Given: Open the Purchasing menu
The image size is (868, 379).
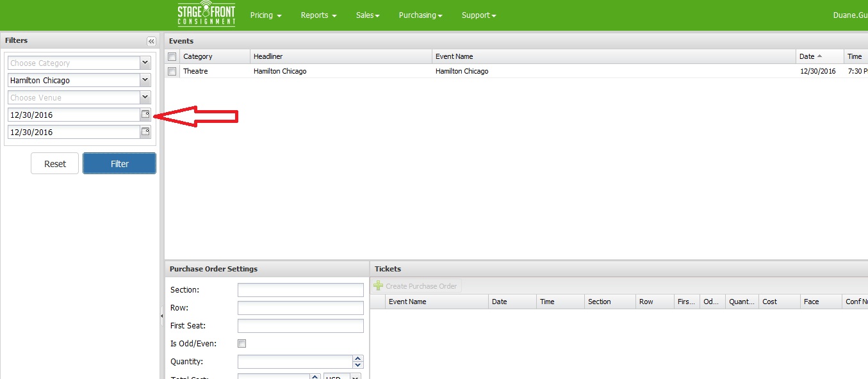Looking at the screenshot, I should click(x=420, y=15).
